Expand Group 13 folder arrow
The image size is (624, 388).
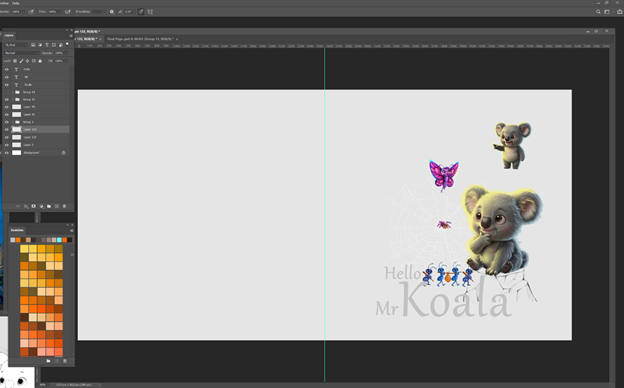13,99
